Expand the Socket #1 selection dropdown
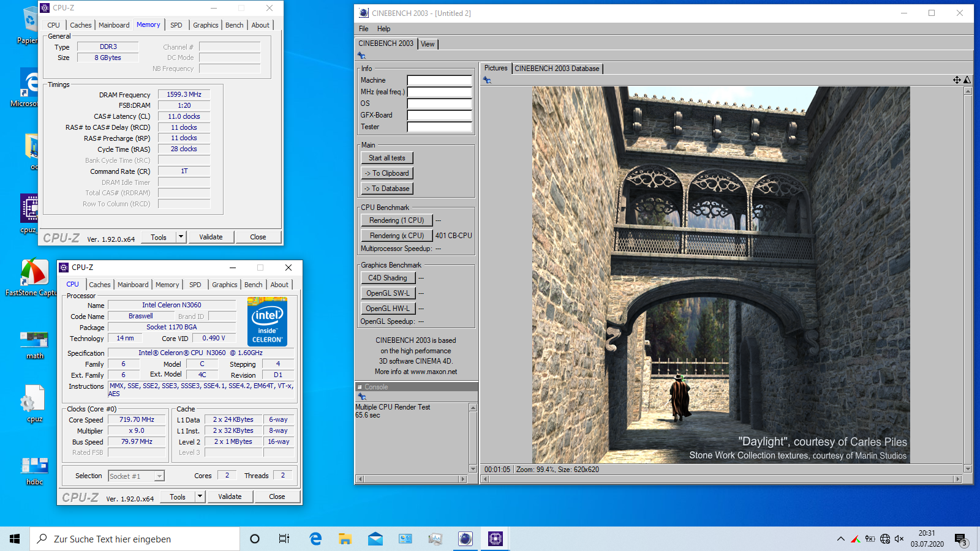 [159, 476]
